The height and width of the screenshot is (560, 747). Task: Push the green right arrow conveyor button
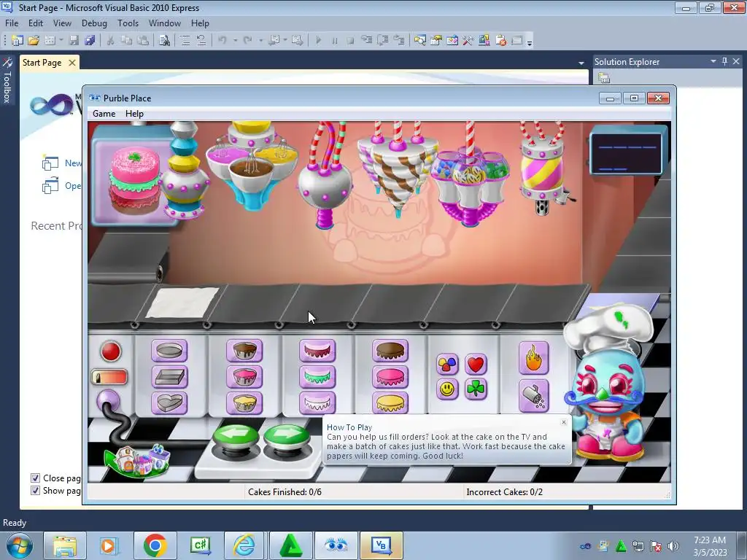(x=287, y=437)
